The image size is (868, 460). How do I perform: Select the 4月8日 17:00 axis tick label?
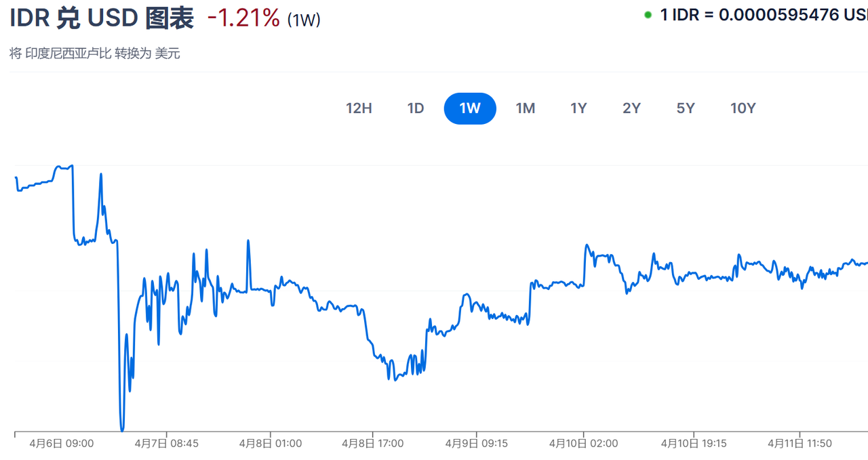[373, 444]
